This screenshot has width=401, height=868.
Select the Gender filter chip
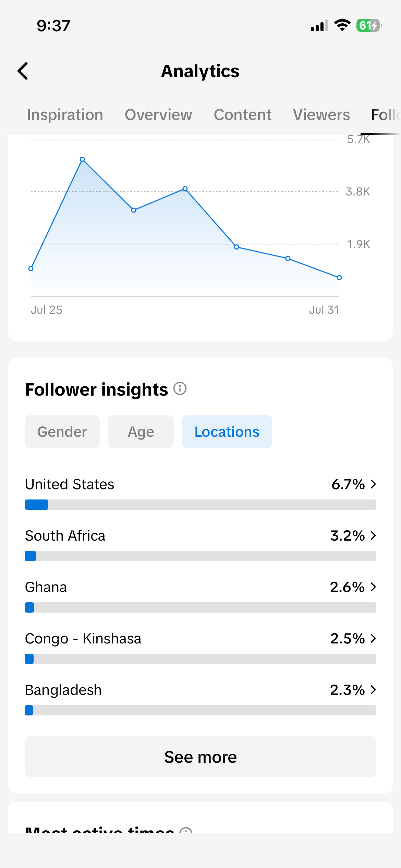[62, 432]
